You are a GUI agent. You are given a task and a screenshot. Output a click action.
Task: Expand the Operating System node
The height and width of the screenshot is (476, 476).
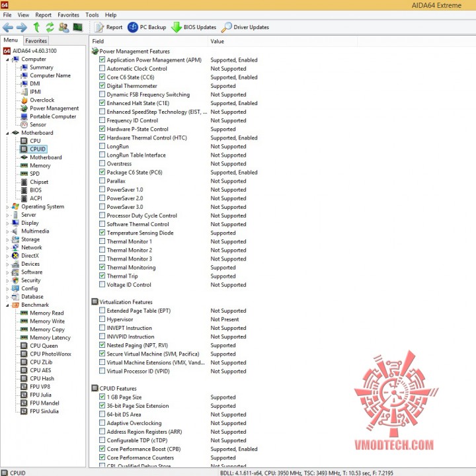point(7,207)
